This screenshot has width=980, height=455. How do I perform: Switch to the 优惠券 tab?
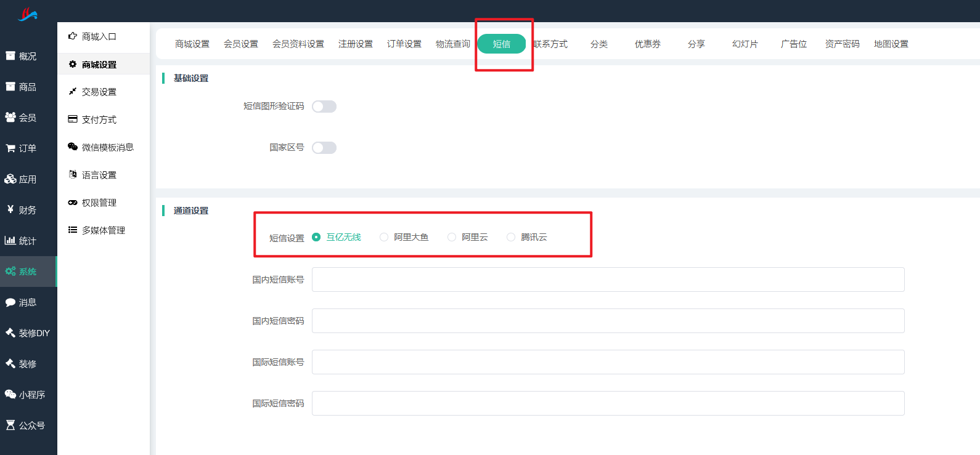point(648,44)
